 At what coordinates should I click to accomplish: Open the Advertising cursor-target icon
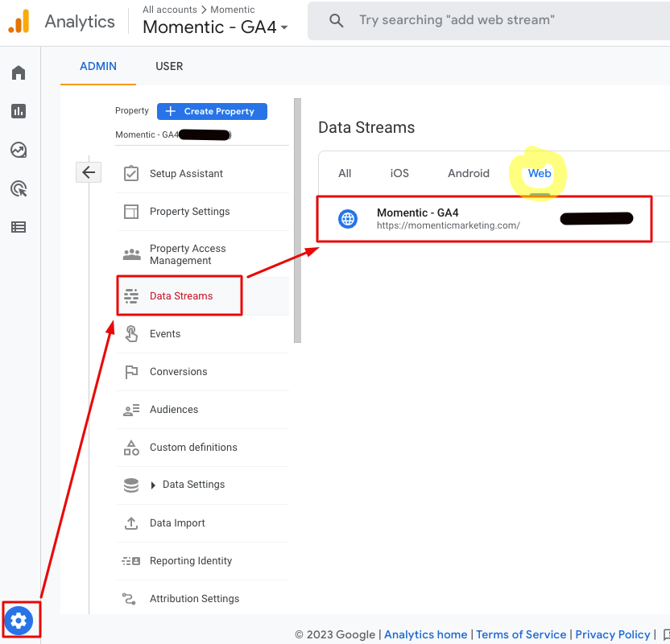coord(19,188)
